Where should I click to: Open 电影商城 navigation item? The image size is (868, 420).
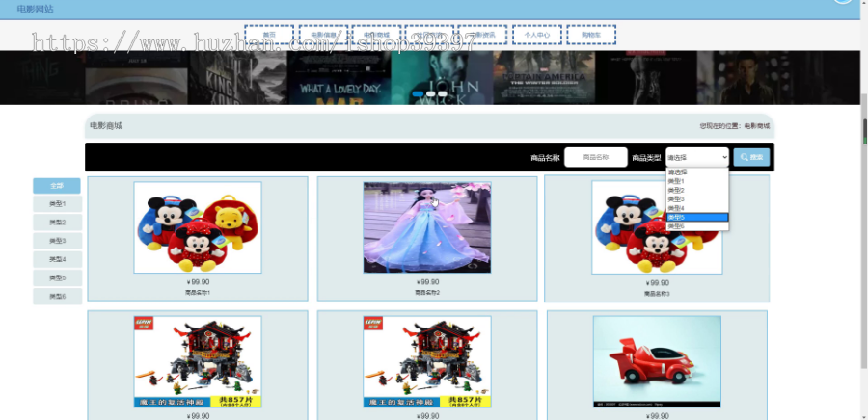pyautogui.click(x=376, y=35)
